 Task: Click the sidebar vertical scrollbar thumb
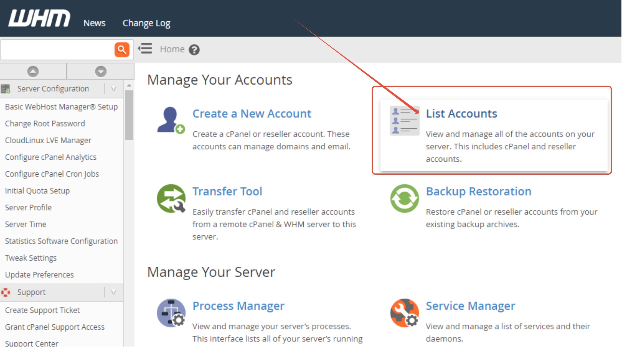coord(129,115)
